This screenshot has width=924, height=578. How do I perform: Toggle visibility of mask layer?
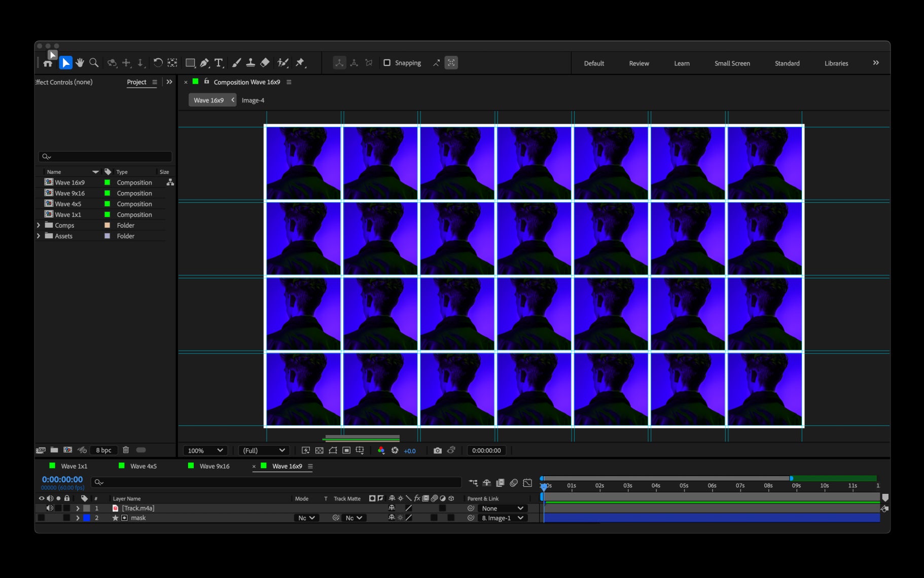coord(42,518)
